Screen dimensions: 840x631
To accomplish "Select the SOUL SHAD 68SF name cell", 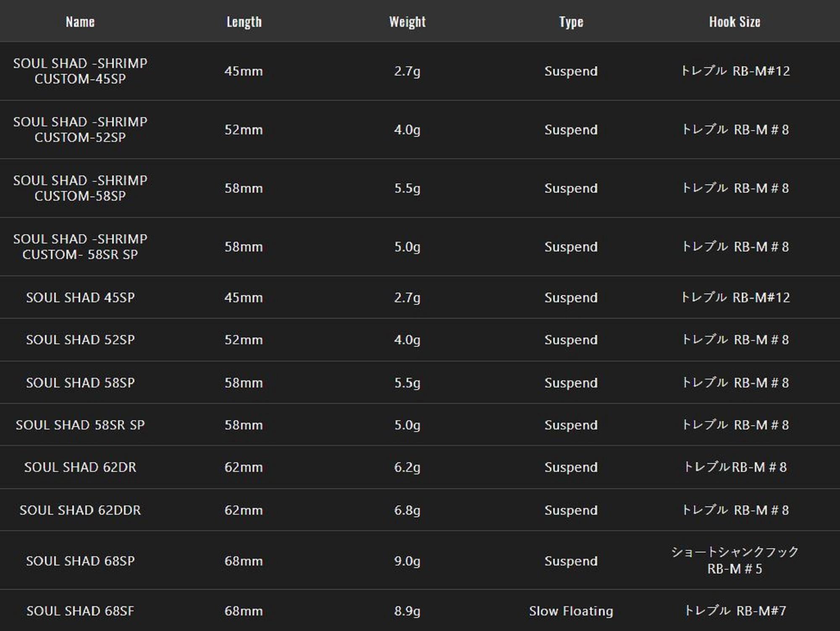I will pos(80,611).
